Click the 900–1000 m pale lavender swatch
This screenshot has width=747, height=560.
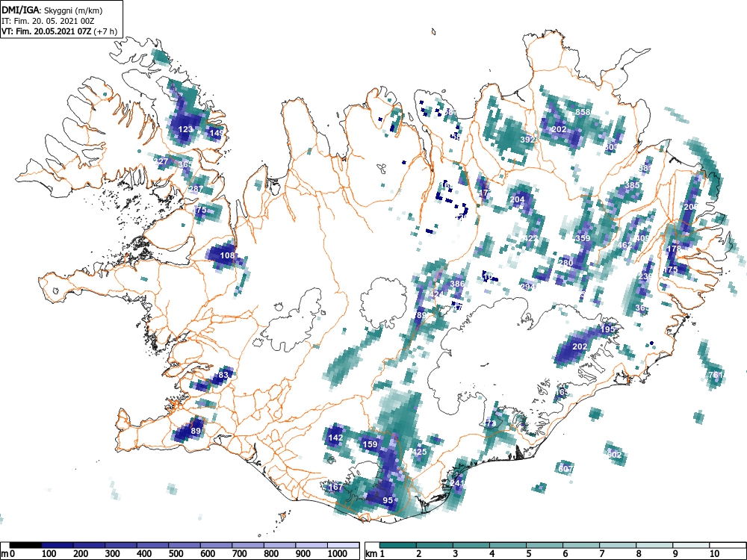coord(311,545)
